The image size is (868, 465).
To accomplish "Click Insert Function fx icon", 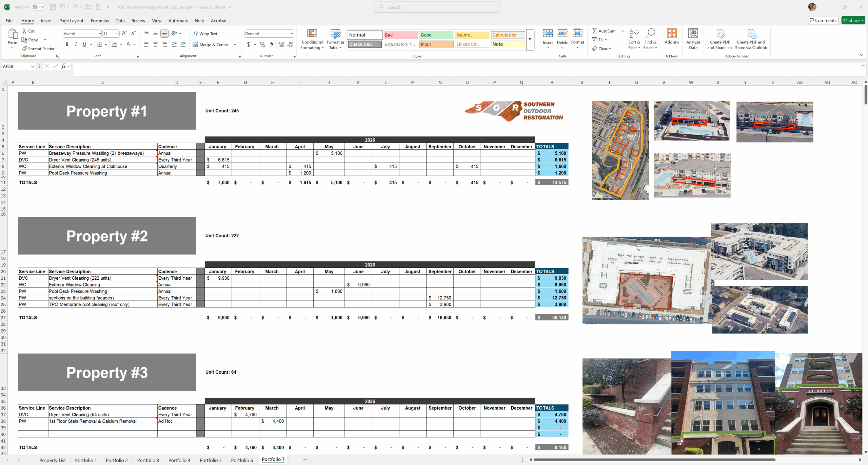I will [63, 66].
